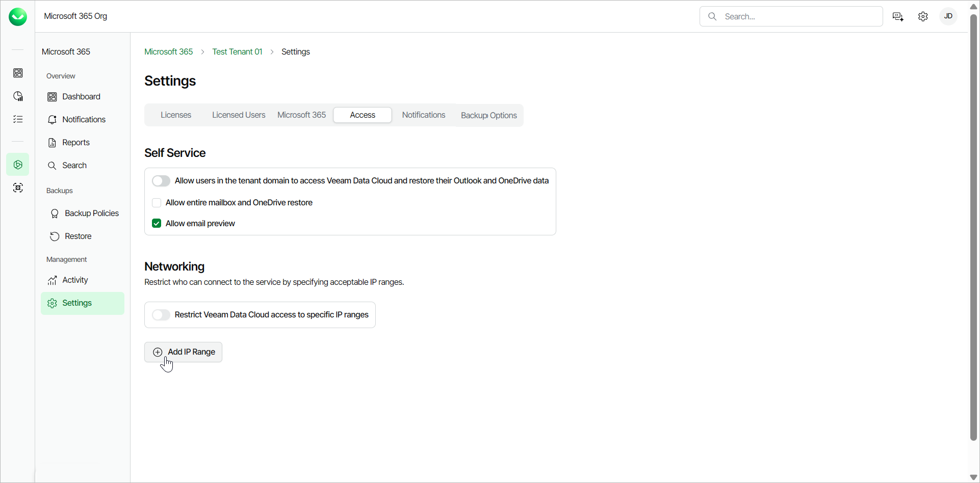Click the Veeam green logo icon
Viewport: 980px width, 483px height.
pos(18,17)
